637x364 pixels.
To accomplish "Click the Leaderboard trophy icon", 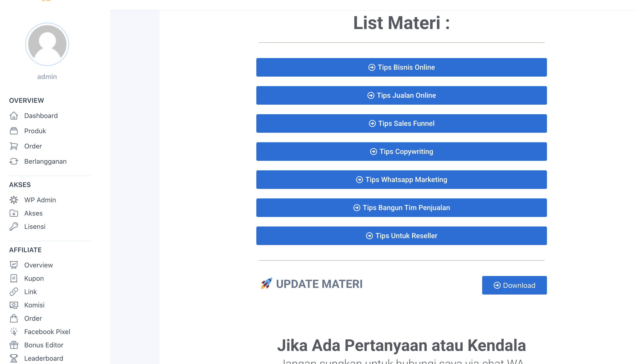I will (14, 358).
